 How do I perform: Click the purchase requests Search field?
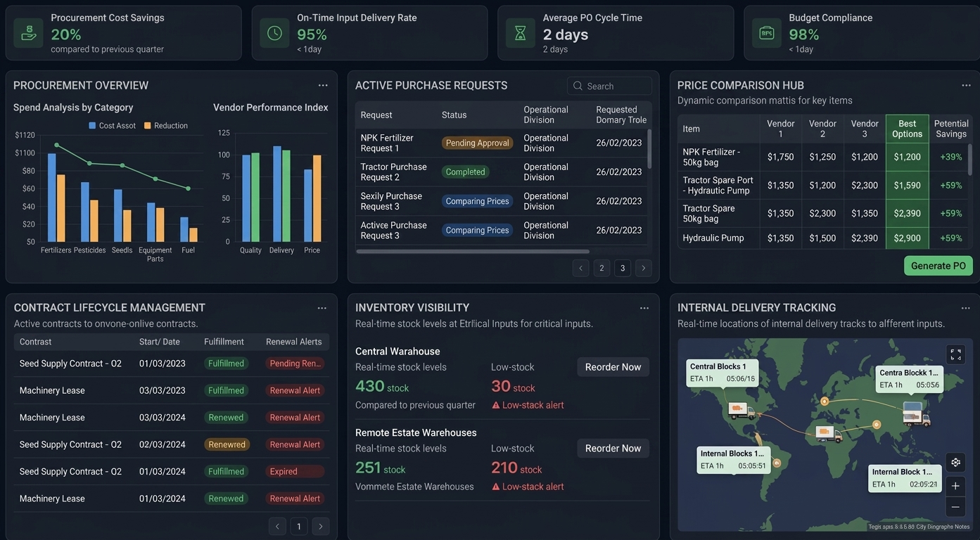609,86
